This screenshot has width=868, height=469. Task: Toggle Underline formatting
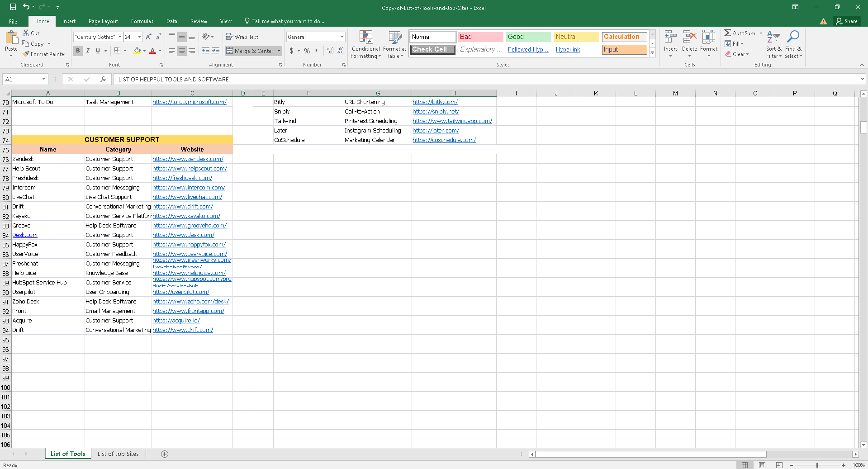(x=98, y=51)
